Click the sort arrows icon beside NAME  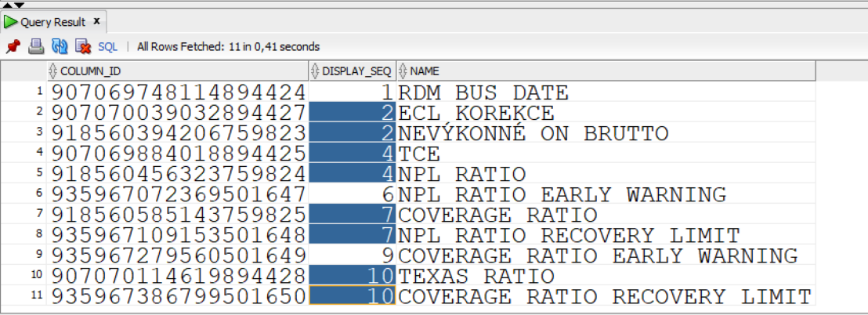(x=403, y=71)
